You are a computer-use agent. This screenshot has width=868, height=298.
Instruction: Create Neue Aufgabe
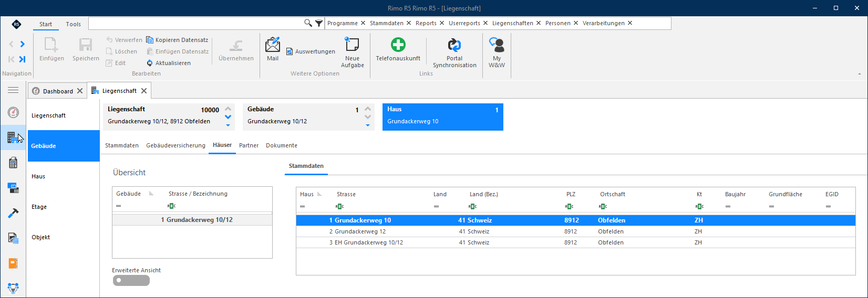click(353, 52)
